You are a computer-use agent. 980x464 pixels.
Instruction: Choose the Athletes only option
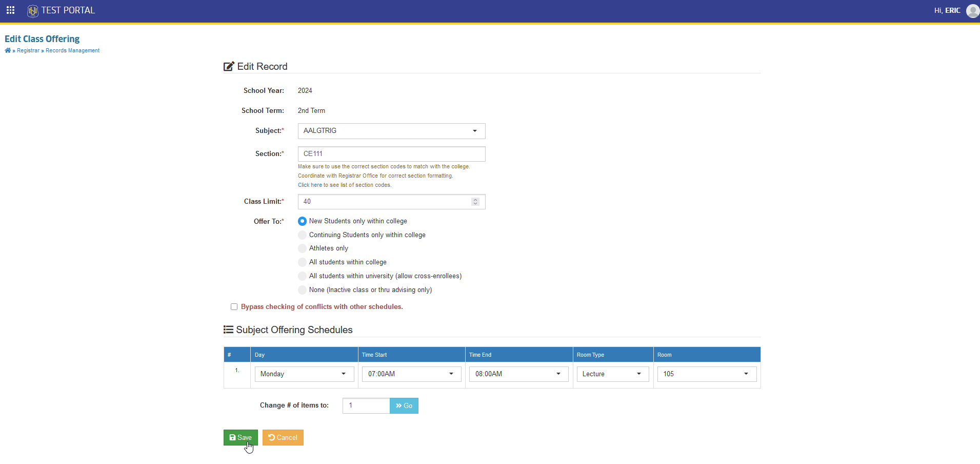click(303, 248)
